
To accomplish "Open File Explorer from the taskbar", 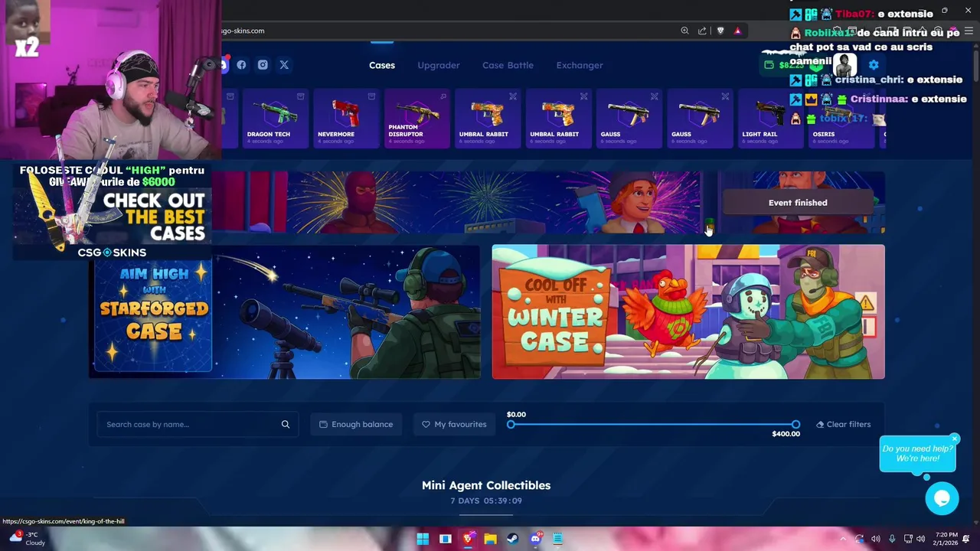I will click(490, 539).
